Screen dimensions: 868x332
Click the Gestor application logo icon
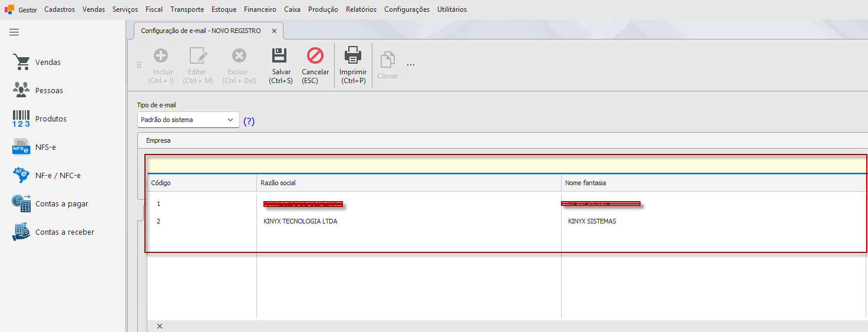[x=9, y=9]
